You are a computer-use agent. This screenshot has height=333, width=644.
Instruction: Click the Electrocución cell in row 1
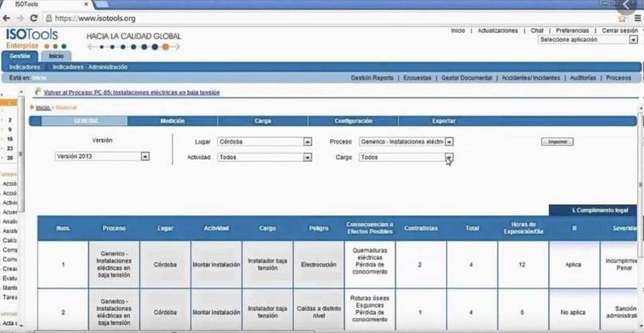click(318, 265)
